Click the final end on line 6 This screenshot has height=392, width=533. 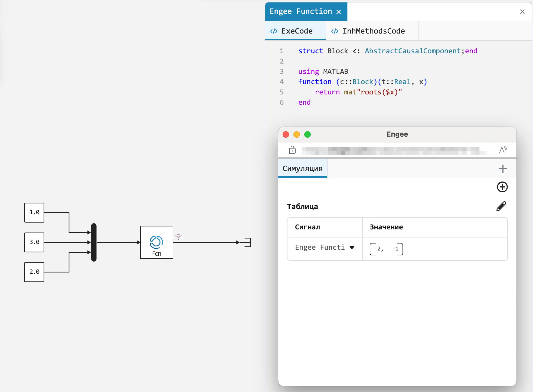click(304, 102)
